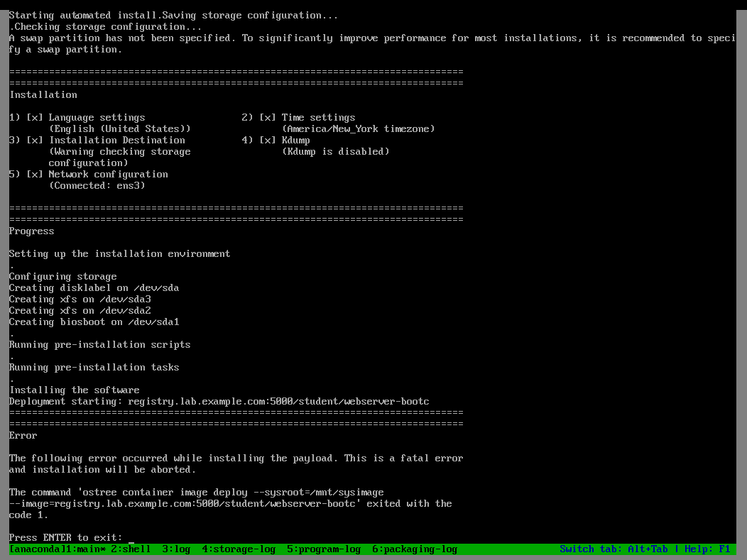
Task: Click the '(Warning checking storage' message
Action: click(119, 151)
